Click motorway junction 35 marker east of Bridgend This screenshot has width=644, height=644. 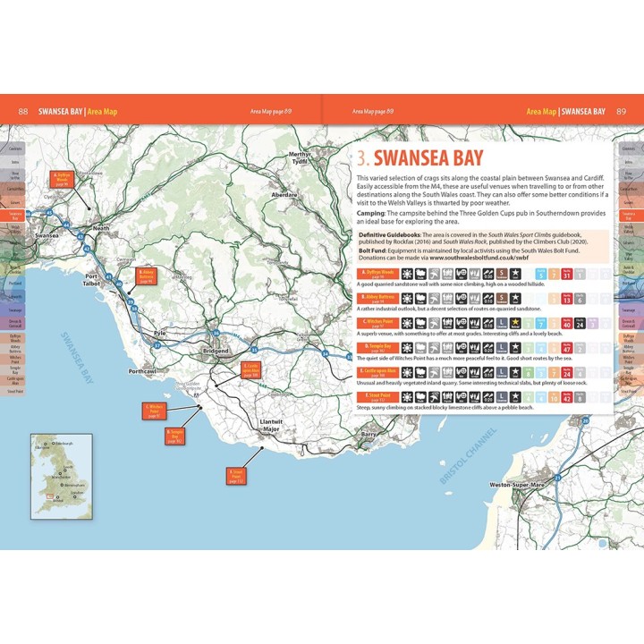click(254, 350)
